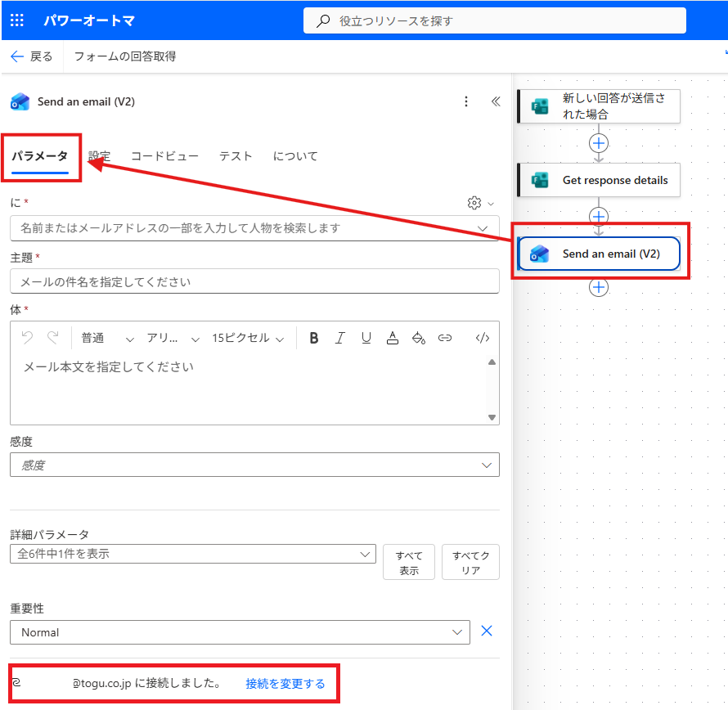Click the フォームの回答取得 flow name
This screenshot has width=728, height=710.
[125, 56]
